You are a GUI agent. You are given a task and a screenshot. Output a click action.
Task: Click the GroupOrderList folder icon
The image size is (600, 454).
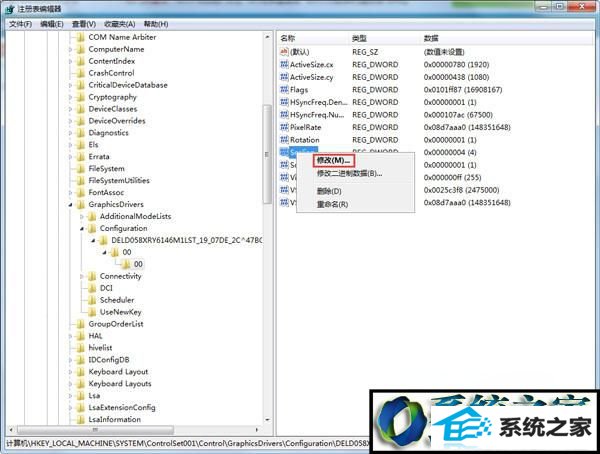[x=80, y=324]
